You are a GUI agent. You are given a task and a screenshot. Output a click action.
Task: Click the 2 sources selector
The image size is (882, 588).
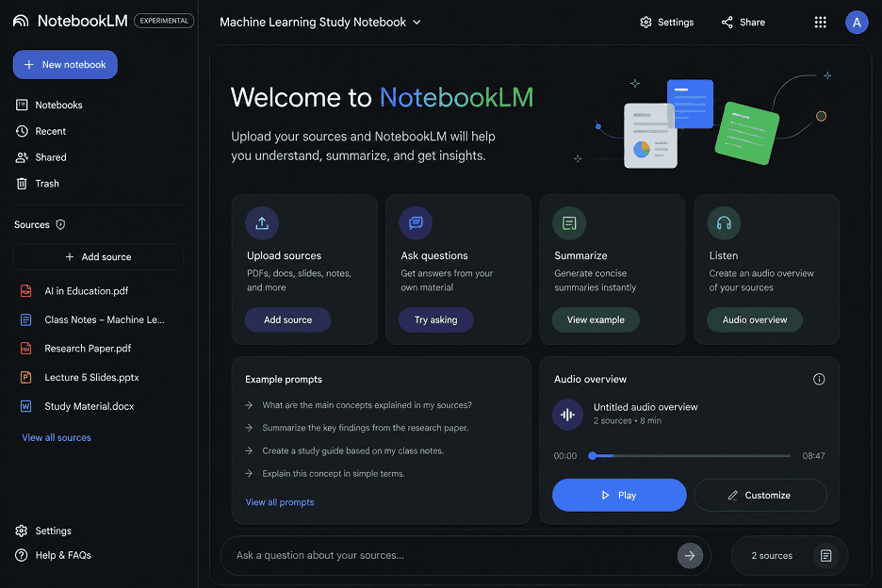(790, 555)
